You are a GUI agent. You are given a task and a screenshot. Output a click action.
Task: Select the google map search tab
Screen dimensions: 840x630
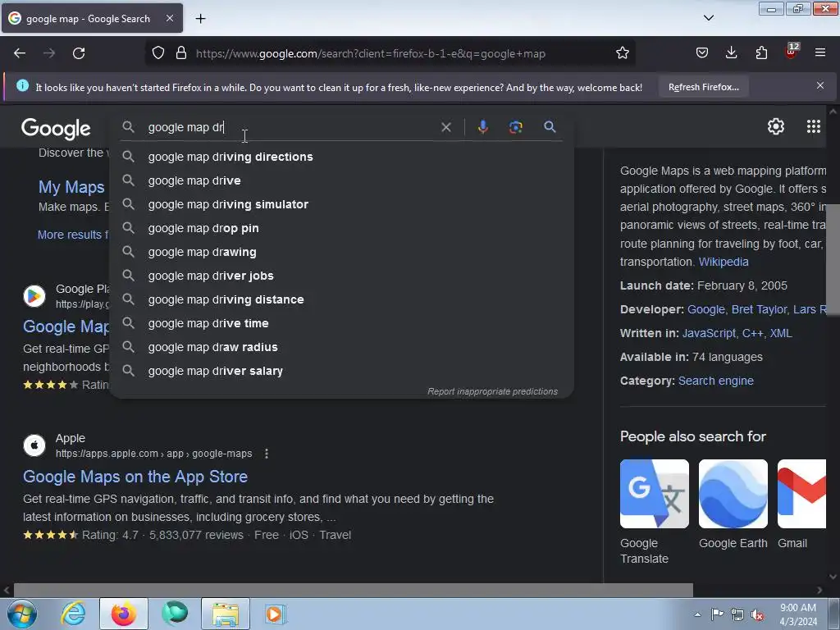pyautogui.click(x=92, y=18)
